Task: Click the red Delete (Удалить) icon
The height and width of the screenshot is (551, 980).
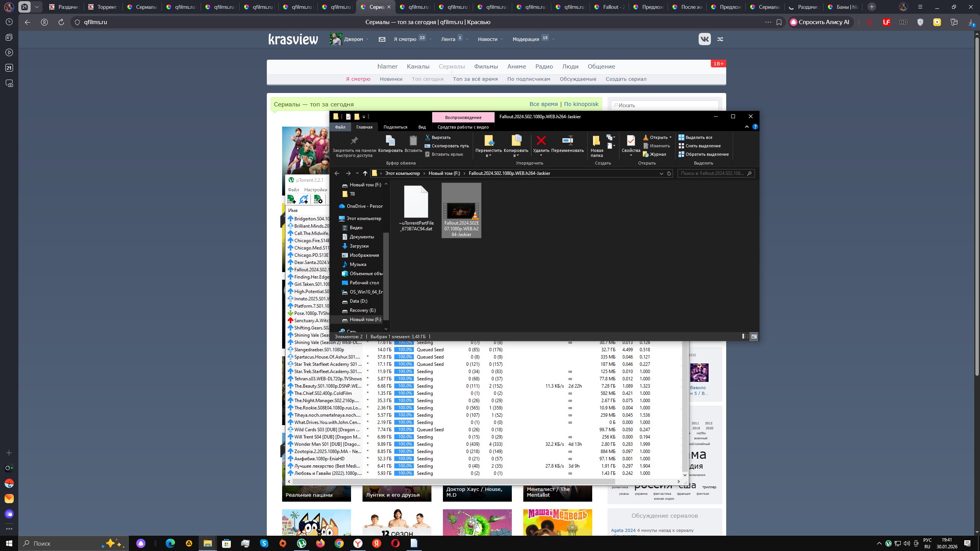Action: (541, 141)
